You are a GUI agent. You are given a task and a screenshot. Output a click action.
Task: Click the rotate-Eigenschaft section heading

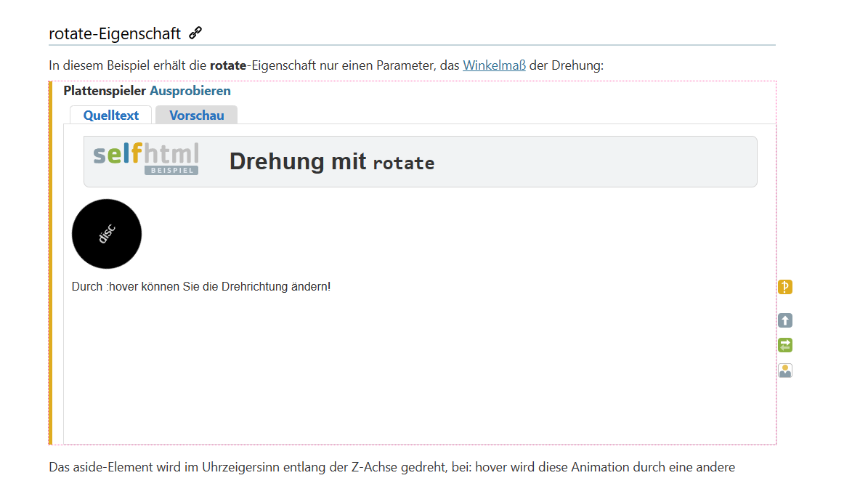tap(115, 33)
